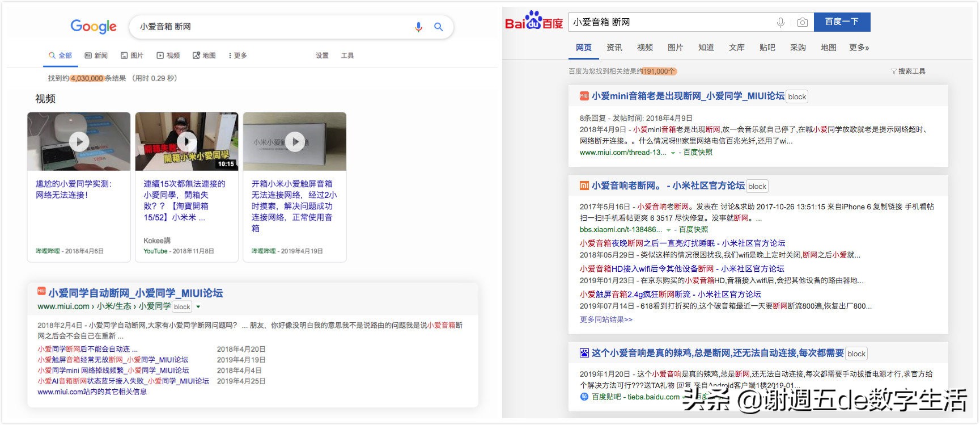Select Baidu 采购 tab
The width and height of the screenshot is (980, 425).
pos(798,48)
